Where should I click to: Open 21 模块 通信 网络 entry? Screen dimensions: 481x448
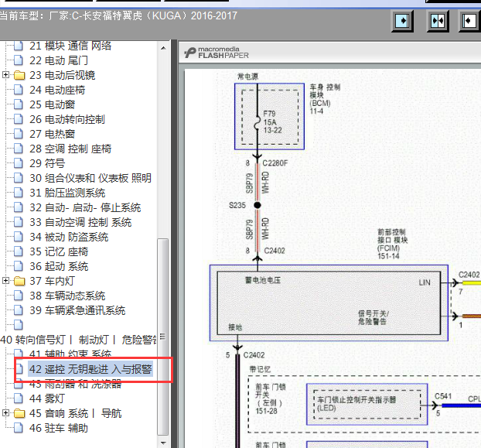[70, 46]
